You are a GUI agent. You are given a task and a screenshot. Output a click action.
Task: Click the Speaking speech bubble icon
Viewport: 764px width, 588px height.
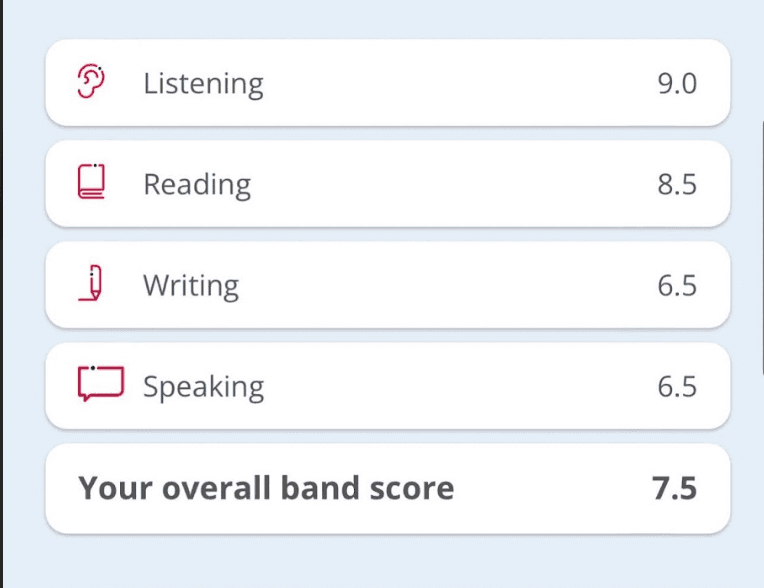tap(101, 384)
